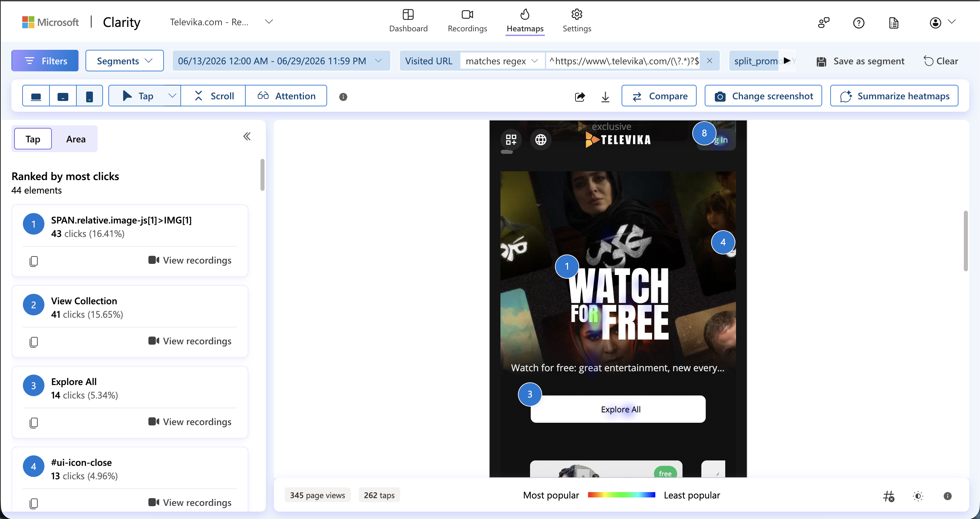Remove the Visited URL filter

click(709, 61)
